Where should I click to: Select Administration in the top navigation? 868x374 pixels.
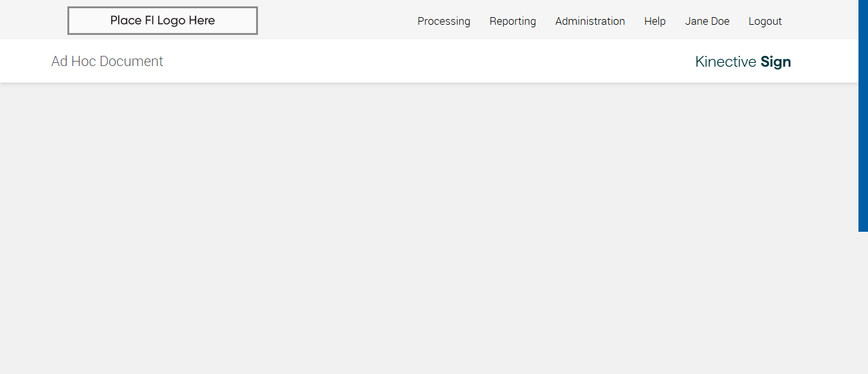[x=590, y=21]
